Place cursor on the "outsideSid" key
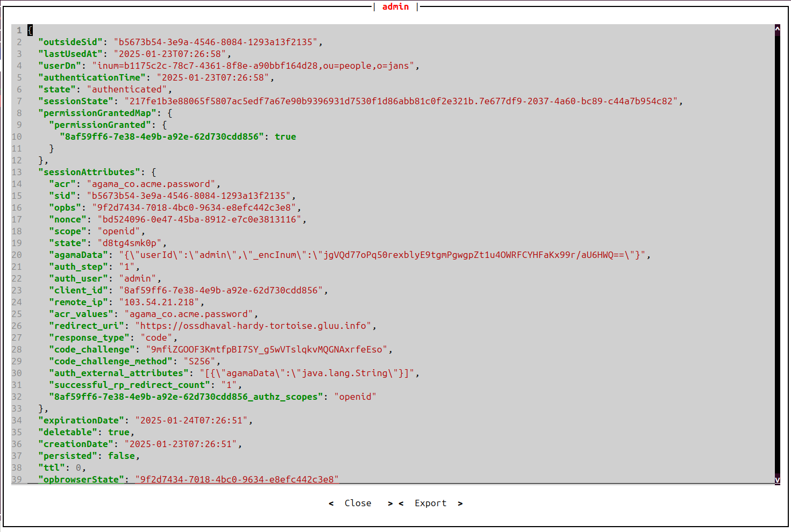 [70, 42]
